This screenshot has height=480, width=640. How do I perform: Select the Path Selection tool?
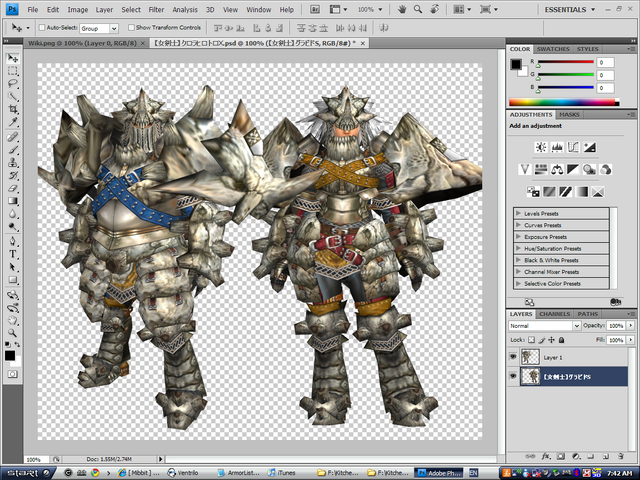tap(13, 267)
